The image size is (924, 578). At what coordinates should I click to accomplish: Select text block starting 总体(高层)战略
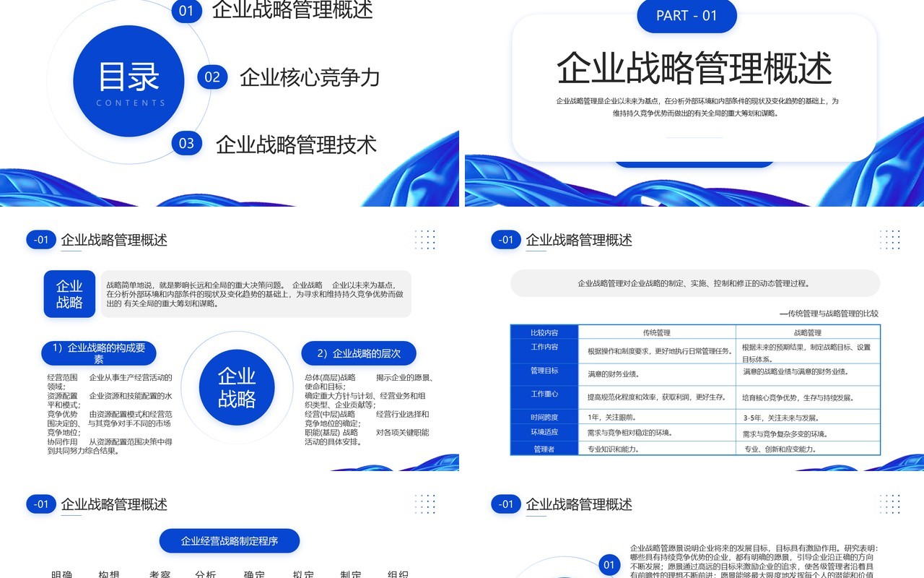369,410
